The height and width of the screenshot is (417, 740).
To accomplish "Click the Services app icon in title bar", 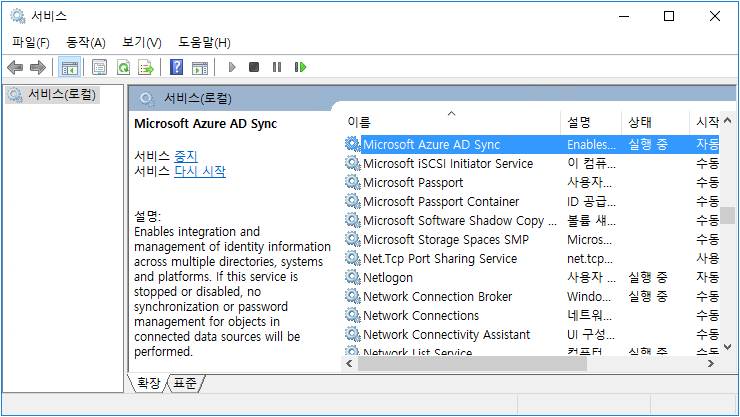I will (17, 16).
